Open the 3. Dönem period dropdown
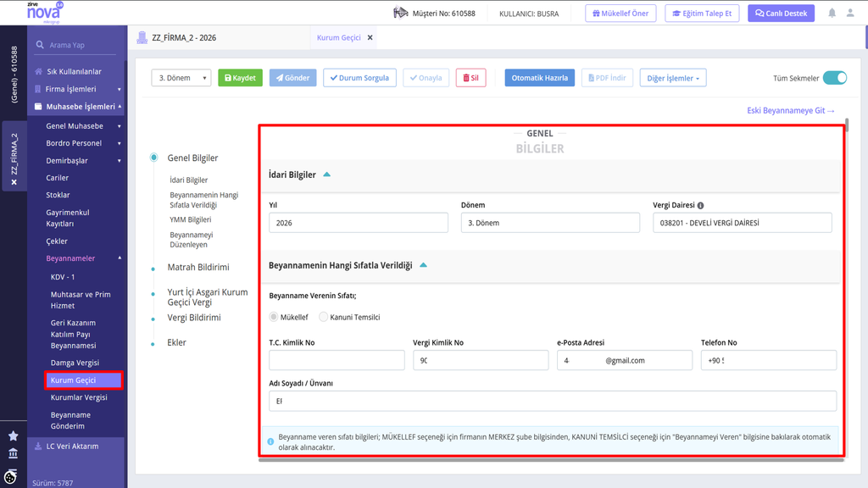868x488 pixels. point(181,78)
